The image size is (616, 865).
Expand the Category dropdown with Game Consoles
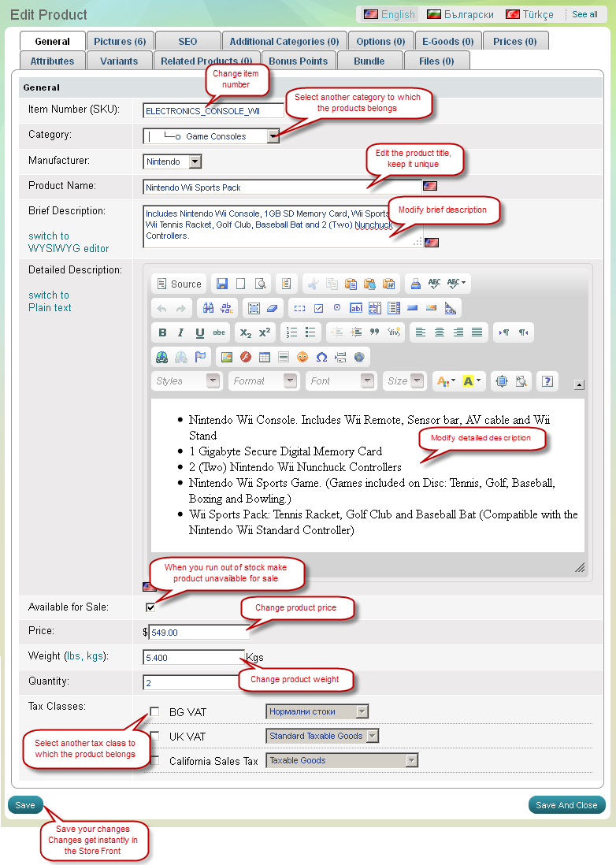tap(273, 136)
